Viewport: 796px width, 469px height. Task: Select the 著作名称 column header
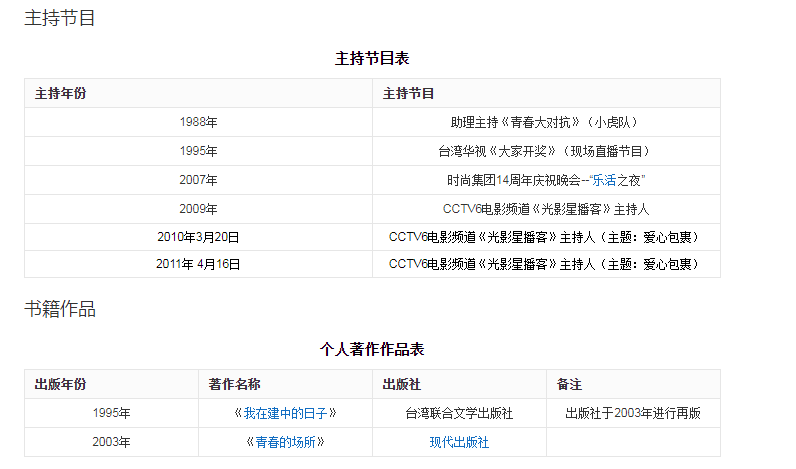coord(235,384)
